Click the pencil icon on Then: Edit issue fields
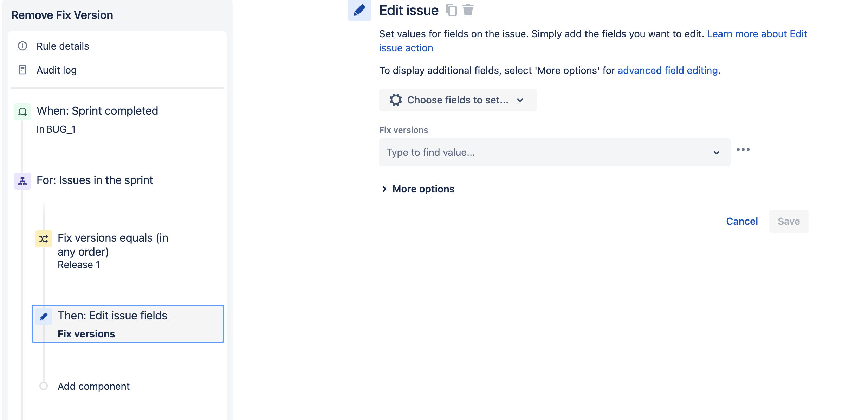Image resolution: width=868 pixels, height=420 pixels. [44, 316]
